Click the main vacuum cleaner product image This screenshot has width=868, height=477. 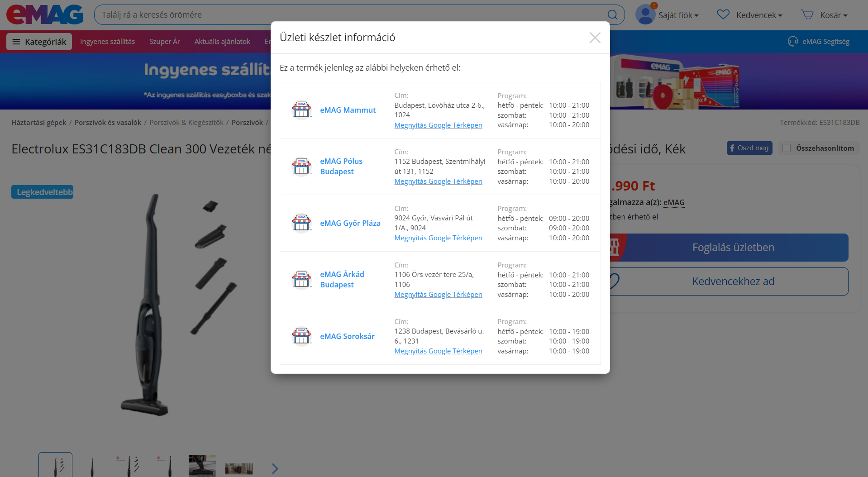pyautogui.click(x=177, y=305)
